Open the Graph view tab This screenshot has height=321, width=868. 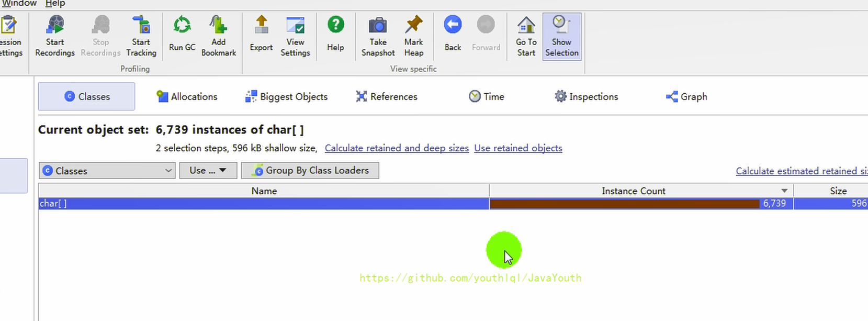pyautogui.click(x=686, y=96)
